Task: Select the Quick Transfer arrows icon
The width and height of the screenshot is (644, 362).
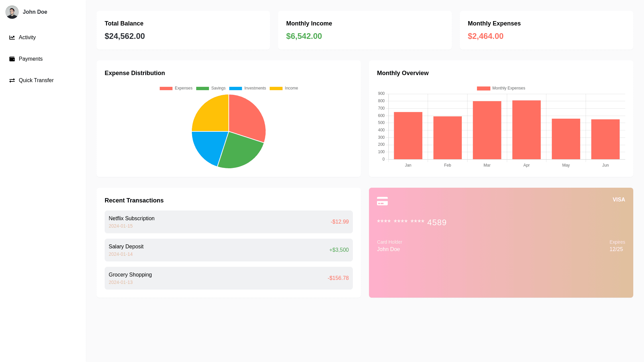Action: (x=12, y=80)
